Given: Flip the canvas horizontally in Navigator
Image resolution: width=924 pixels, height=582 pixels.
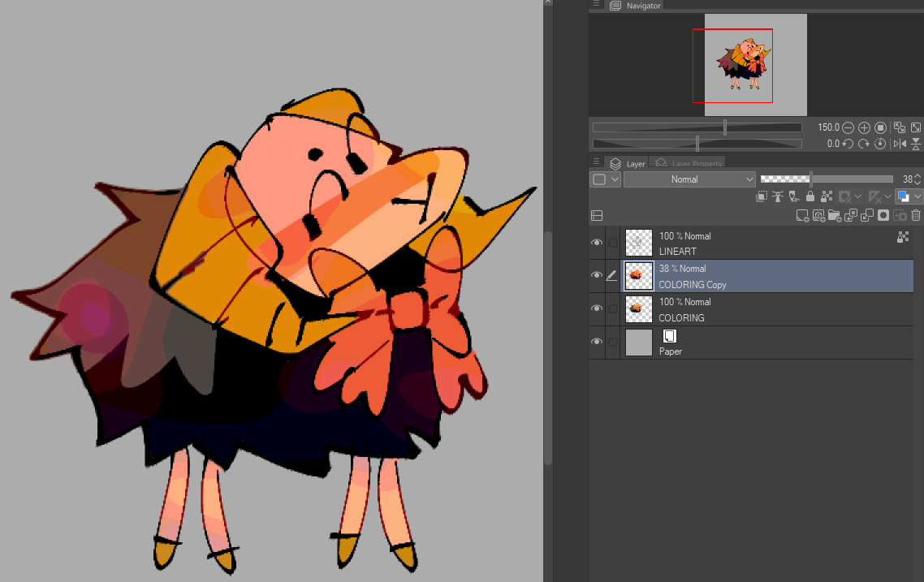Looking at the screenshot, I should (x=900, y=144).
